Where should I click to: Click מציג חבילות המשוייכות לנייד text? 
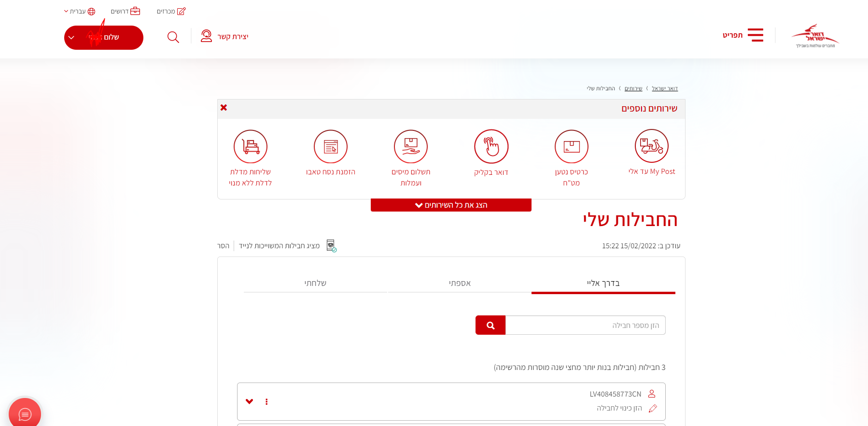pos(280,246)
